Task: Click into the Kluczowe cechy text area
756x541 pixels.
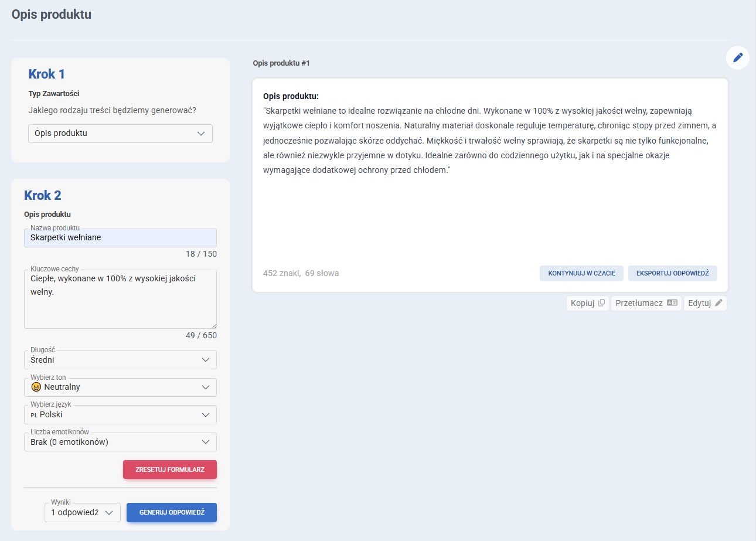Action: [x=120, y=305]
